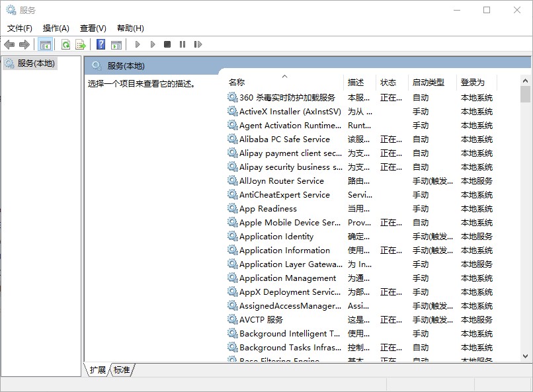Select 服务(本地) in the left tree
The image size is (533, 392).
(30, 63)
